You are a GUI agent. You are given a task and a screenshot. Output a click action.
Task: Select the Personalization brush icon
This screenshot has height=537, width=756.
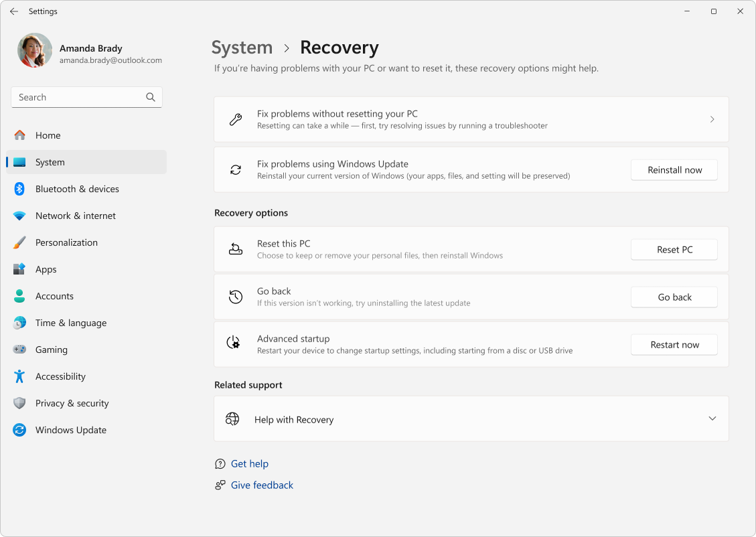[x=19, y=242]
